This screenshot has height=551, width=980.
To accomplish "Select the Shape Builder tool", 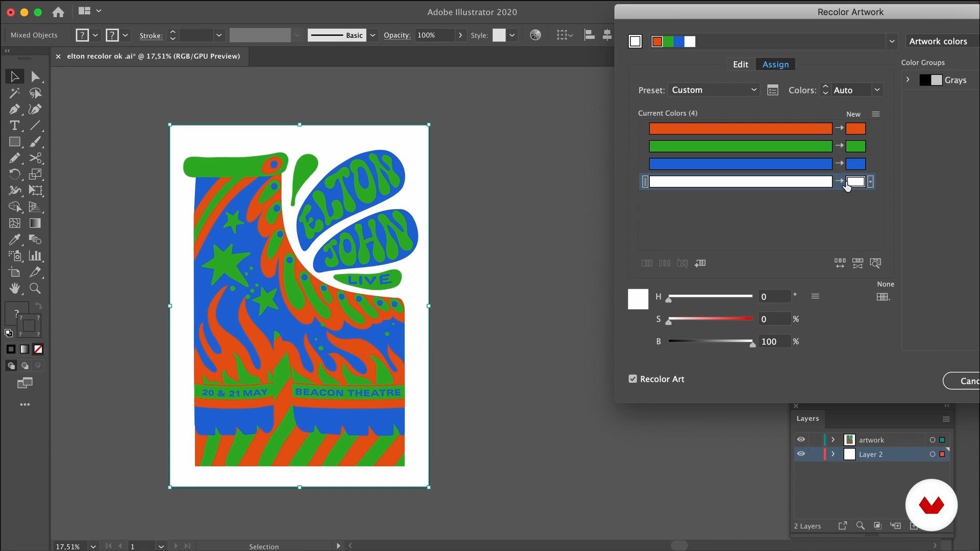I will 14,207.
